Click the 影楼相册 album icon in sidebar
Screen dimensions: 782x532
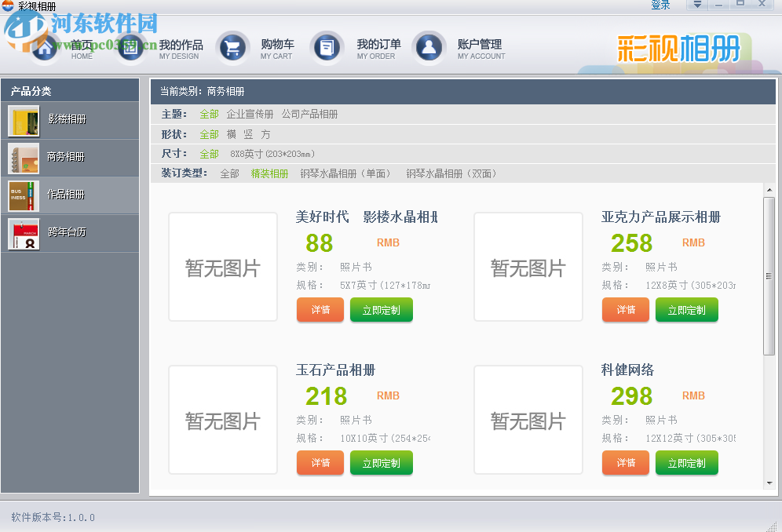click(23, 121)
